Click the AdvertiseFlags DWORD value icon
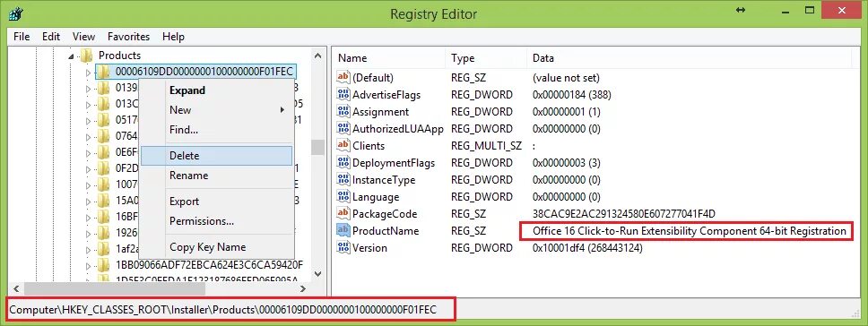 pos(343,94)
